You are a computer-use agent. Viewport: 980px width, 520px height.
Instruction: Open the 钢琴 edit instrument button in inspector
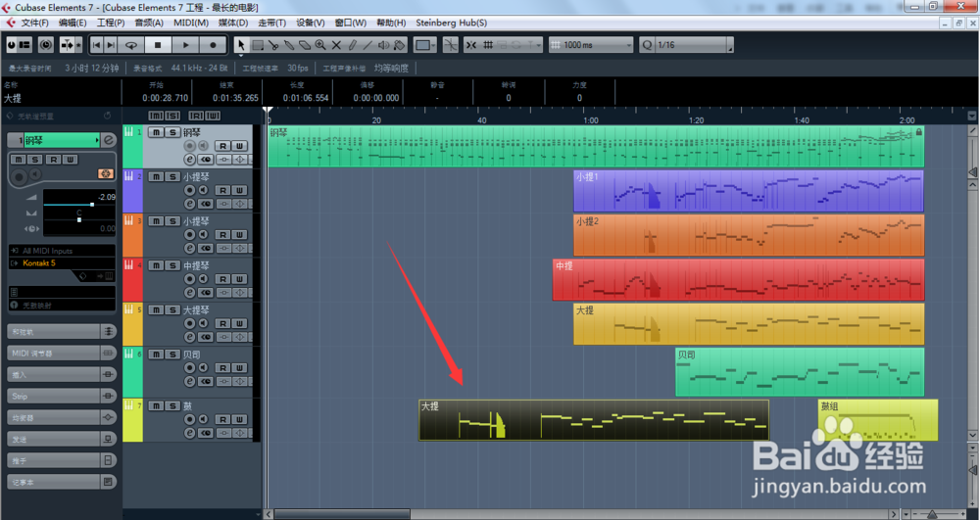(x=109, y=140)
